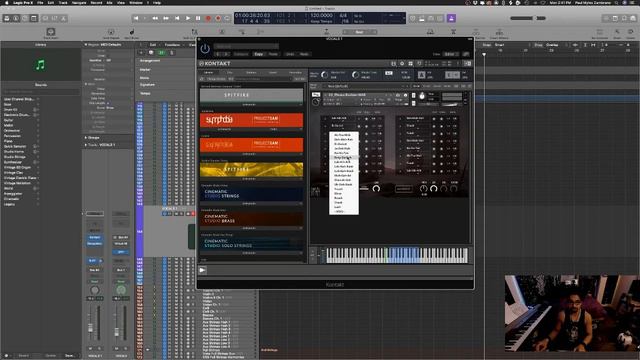This screenshot has height=360, width=640.
Task: Open Cinematic Studio Brass library tile
Action: tap(251, 219)
